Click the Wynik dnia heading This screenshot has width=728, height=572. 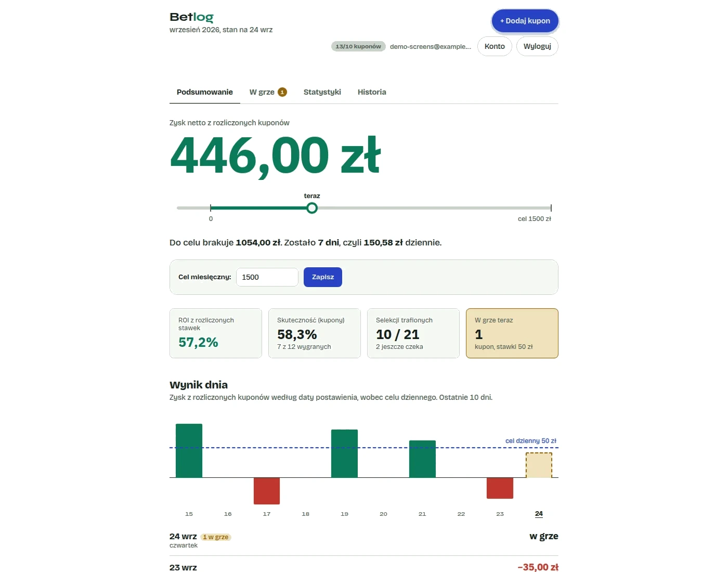coord(199,385)
